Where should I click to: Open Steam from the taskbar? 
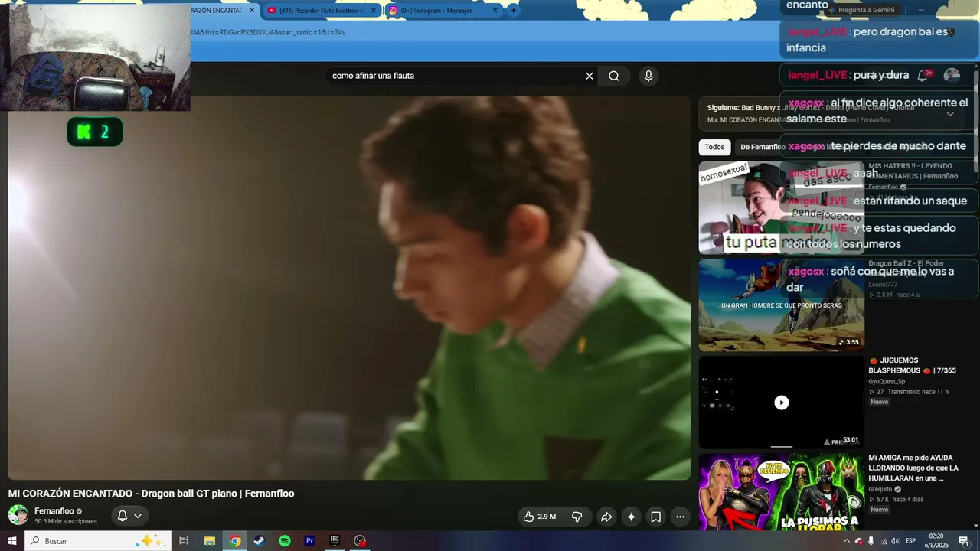point(260,541)
